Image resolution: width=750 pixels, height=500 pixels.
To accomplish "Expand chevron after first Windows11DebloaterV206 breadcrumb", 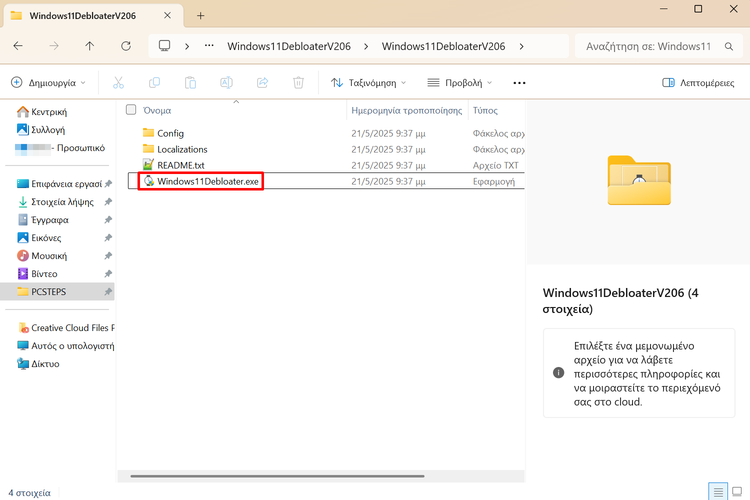I will pyautogui.click(x=366, y=46).
